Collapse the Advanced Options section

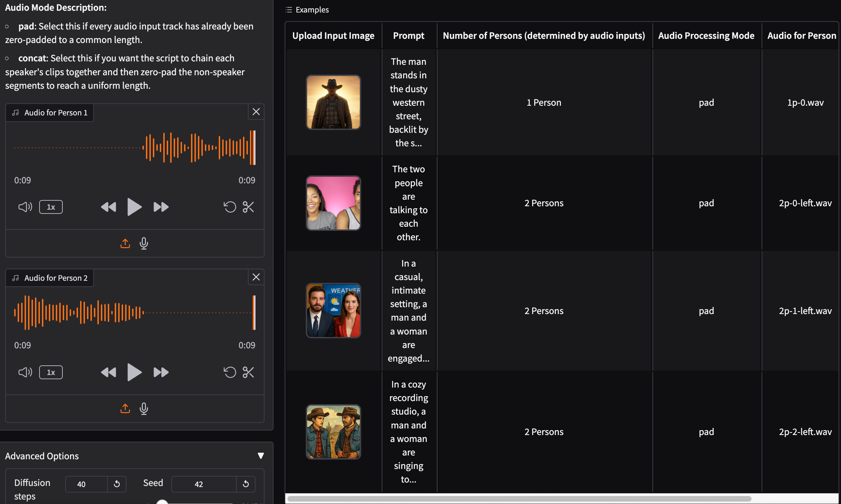261,456
